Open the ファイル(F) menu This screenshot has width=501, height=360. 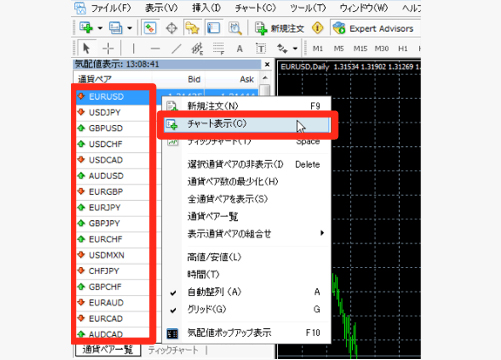tap(111, 7)
